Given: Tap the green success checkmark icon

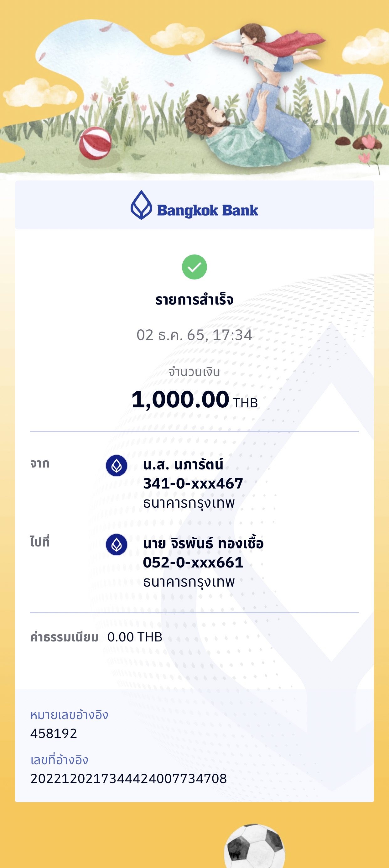Looking at the screenshot, I should (194, 267).
